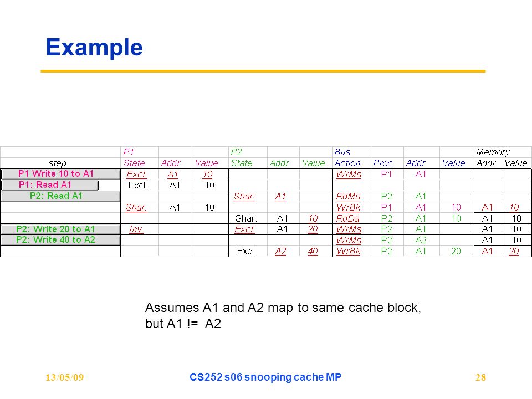This screenshot has height=399, width=532.
Task: Click the '13/05/09' date footer
Action: 64,377
